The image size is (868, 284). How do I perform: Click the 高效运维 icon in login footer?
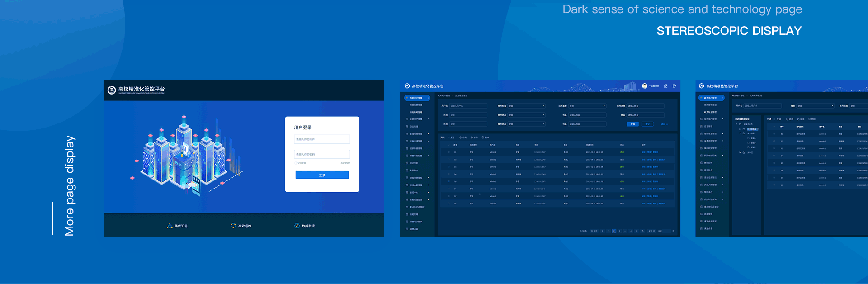pyautogui.click(x=233, y=226)
